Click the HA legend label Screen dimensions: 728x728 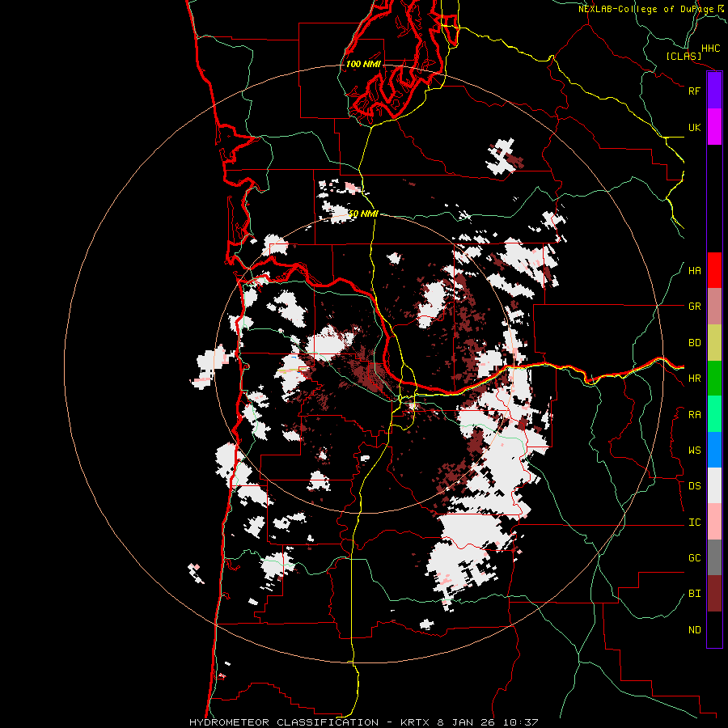[x=694, y=270]
